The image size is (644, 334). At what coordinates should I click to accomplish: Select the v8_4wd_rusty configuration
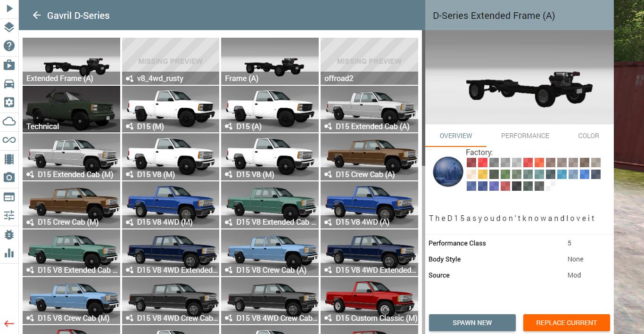(171, 61)
